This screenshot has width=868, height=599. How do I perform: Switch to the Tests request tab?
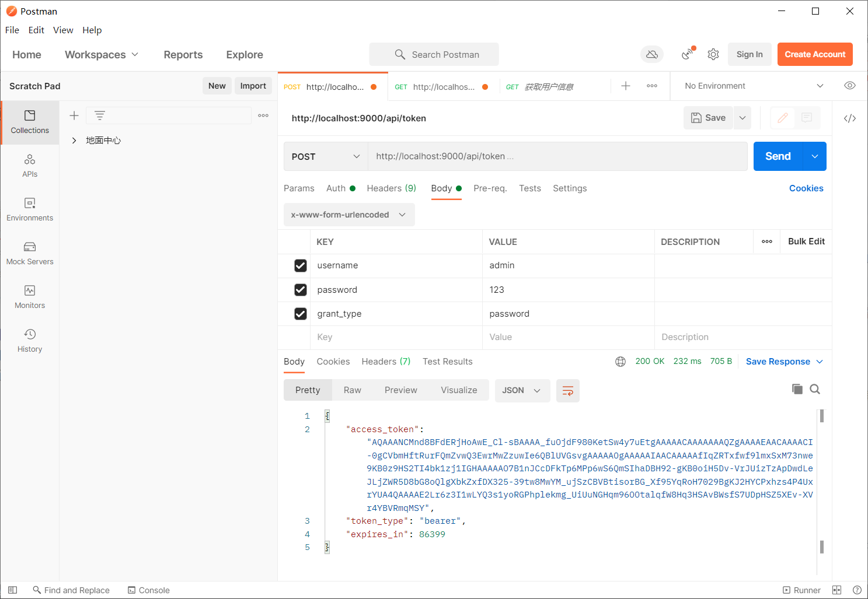[530, 188]
